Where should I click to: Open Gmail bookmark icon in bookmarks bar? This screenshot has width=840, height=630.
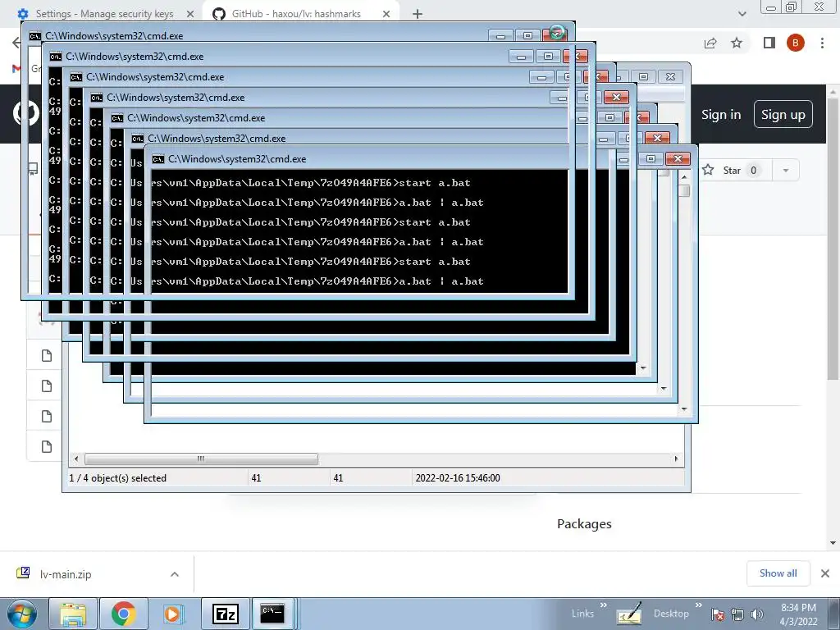16,69
